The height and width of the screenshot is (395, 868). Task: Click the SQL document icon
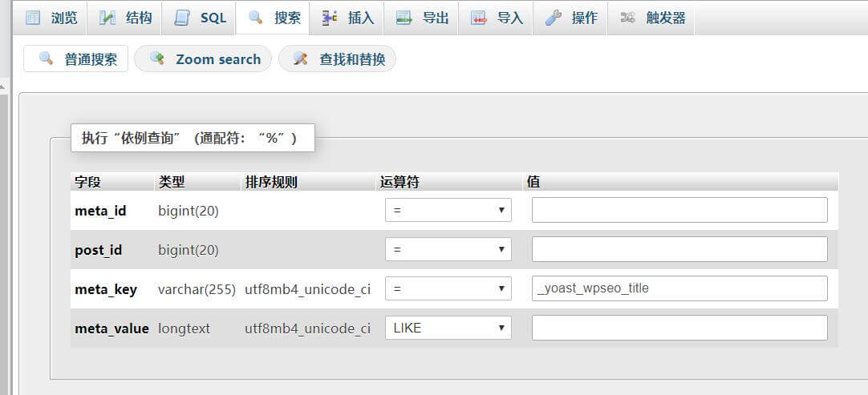[x=181, y=18]
